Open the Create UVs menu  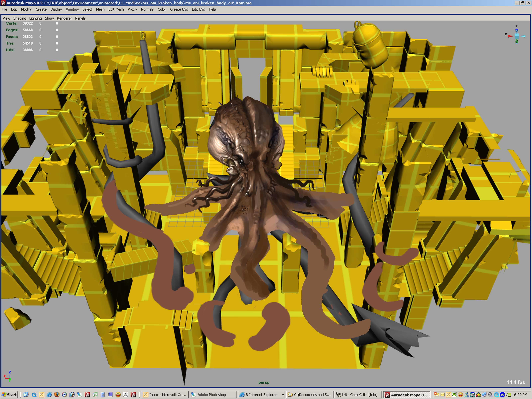click(x=179, y=9)
